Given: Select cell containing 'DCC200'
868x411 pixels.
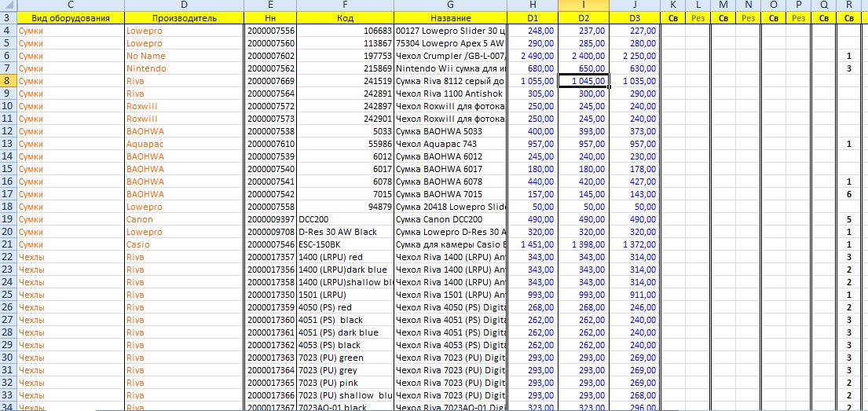Looking at the screenshot, I should pyautogui.click(x=346, y=219).
